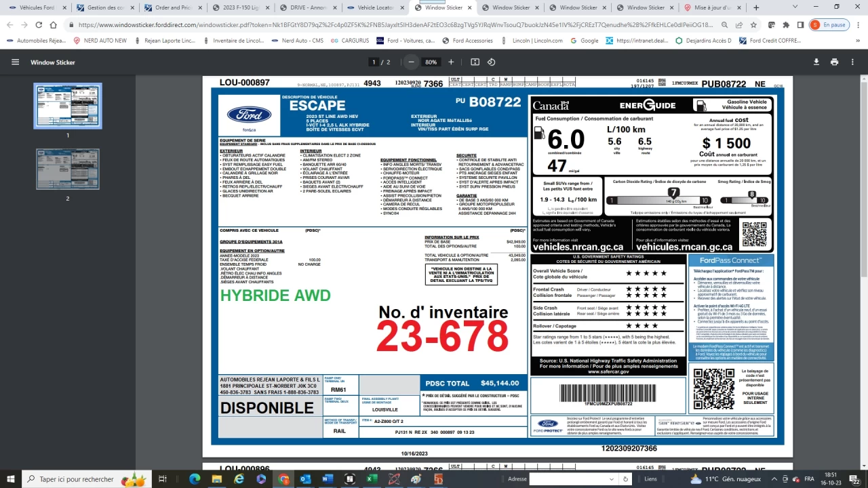This screenshot has height=488, width=868.
Task: Open Lincoln | Lincoln.com bookmark
Action: coord(532,41)
